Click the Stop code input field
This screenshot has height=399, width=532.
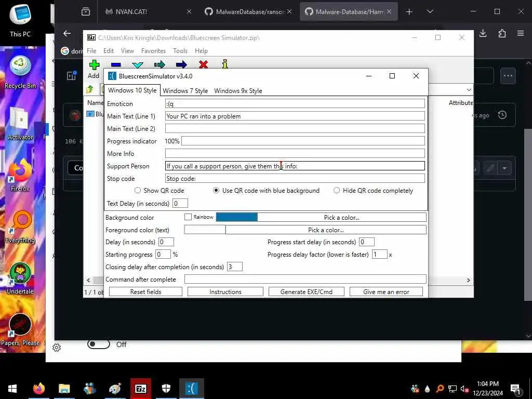(x=295, y=179)
